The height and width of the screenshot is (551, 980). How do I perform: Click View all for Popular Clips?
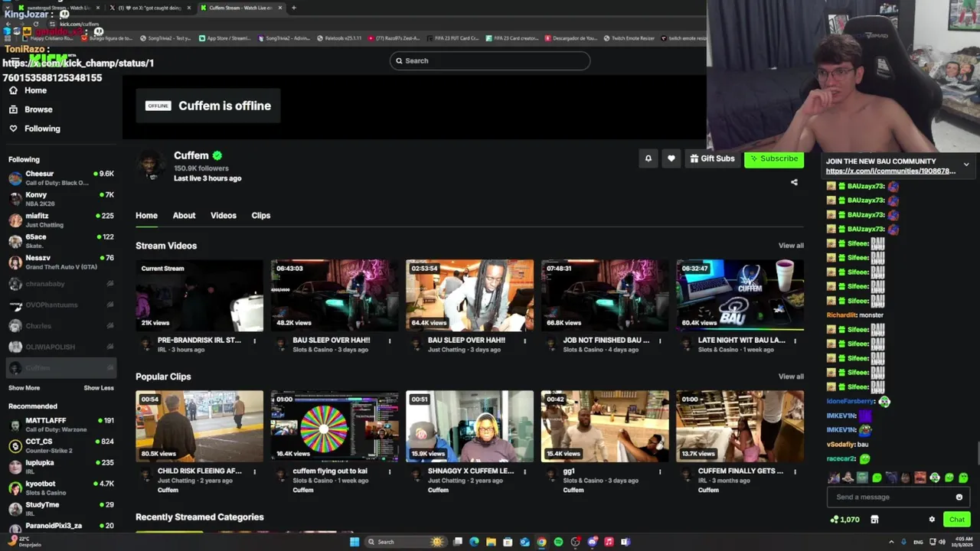click(791, 377)
